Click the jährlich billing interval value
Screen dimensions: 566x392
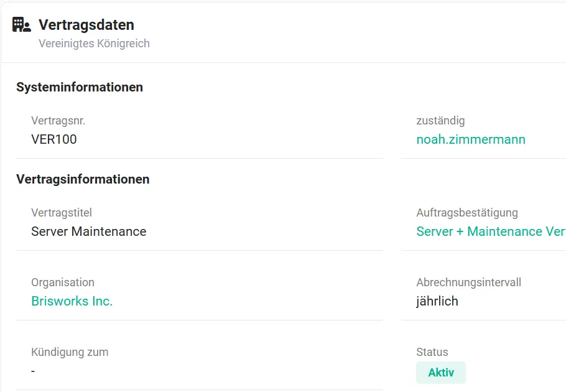tap(437, 301)
